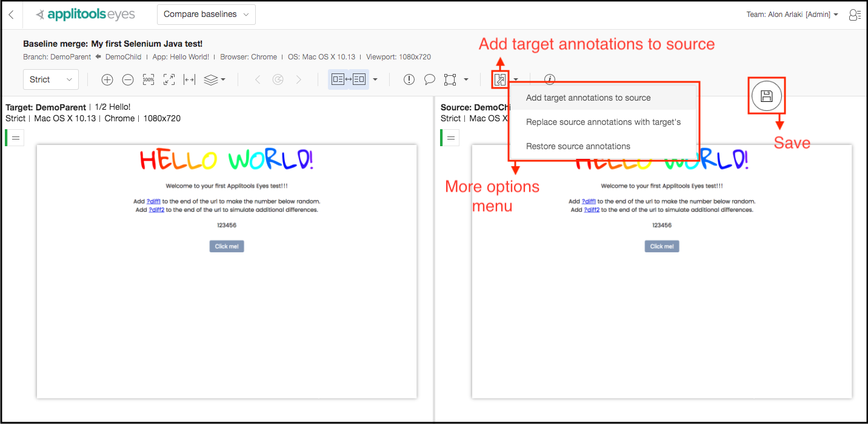Save changes with the floppy disk button

766,96
